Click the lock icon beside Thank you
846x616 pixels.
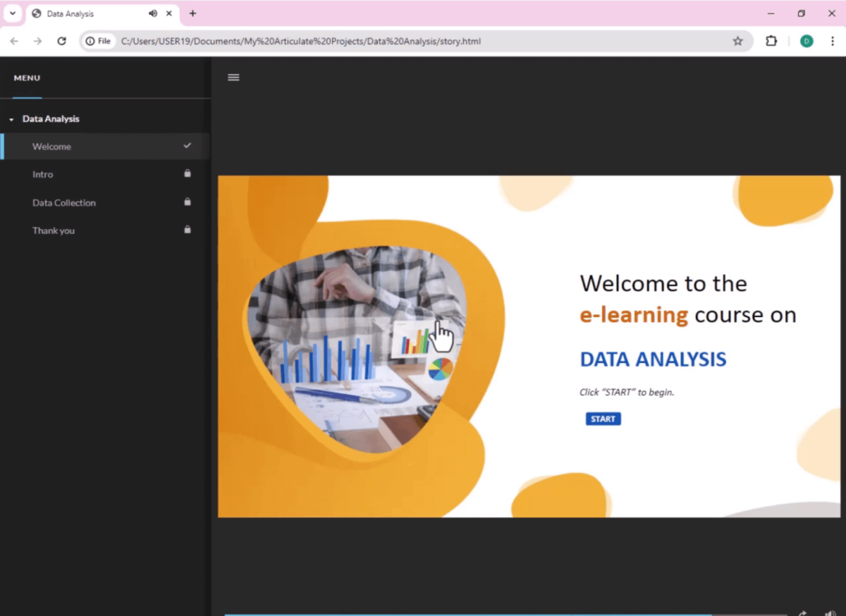coord(187,230)
